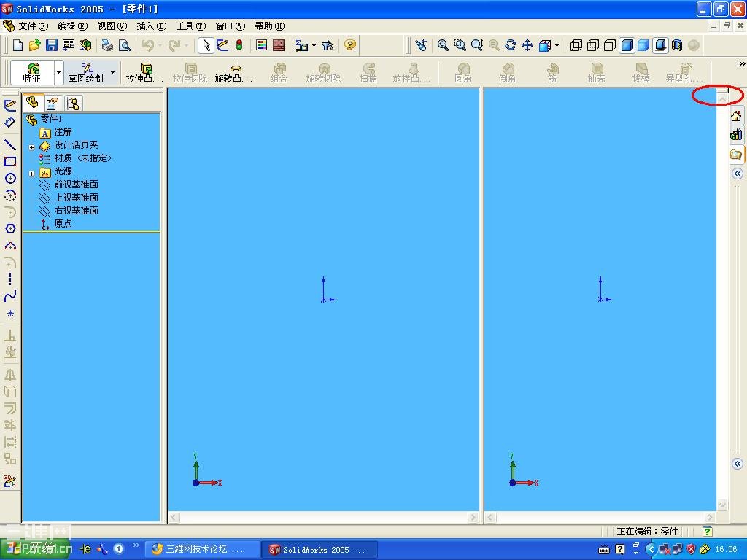Select the Line sketch tool in left toolbar
The width and height of the screenshot is (747, 560).
pos(10,144)
